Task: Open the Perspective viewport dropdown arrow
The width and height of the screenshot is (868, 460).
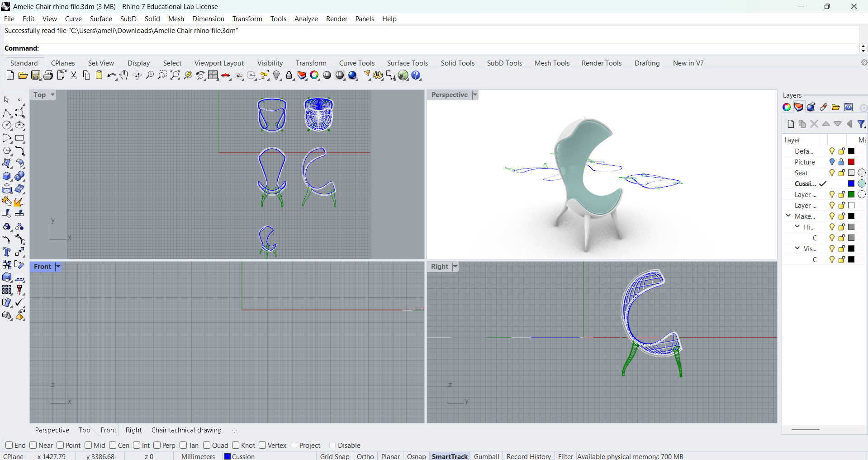Action: pos(475,95)
